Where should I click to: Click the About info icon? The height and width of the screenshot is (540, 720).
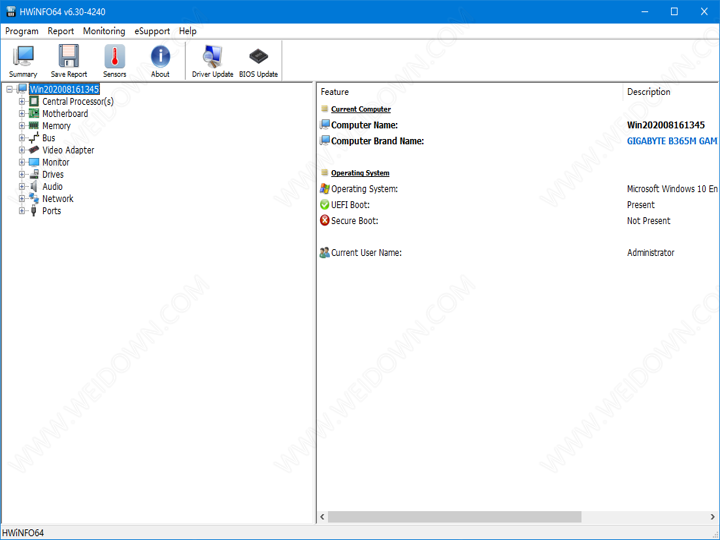[160, 56]
